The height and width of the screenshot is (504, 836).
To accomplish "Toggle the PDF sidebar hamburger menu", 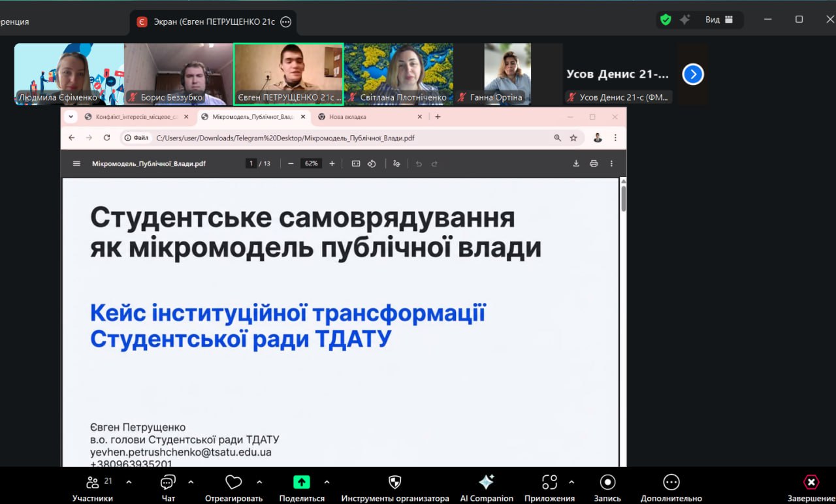I will coord(76,164).
